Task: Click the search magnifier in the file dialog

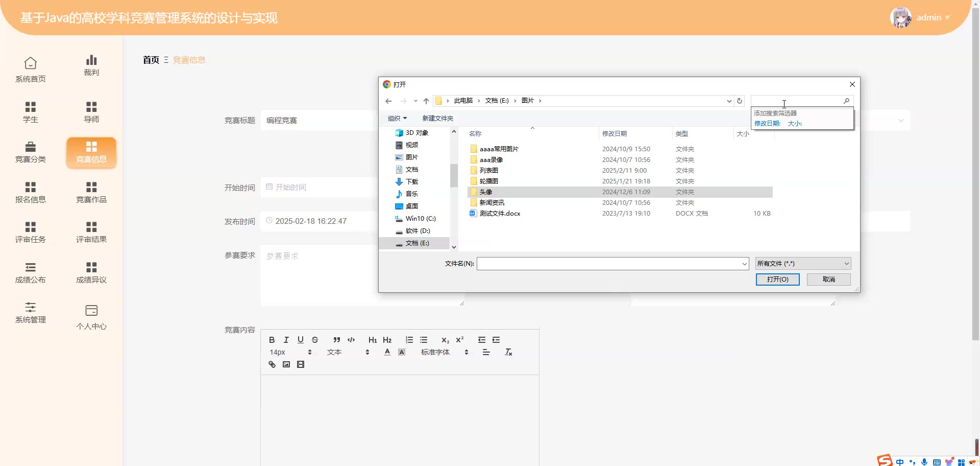Action: tap(846, 101)
